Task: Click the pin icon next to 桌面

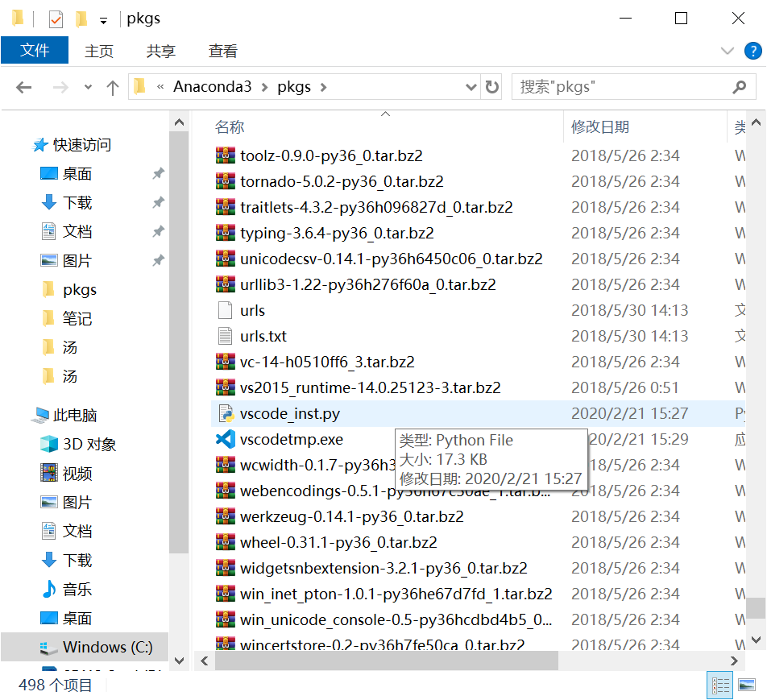Action: pos(158,174)
